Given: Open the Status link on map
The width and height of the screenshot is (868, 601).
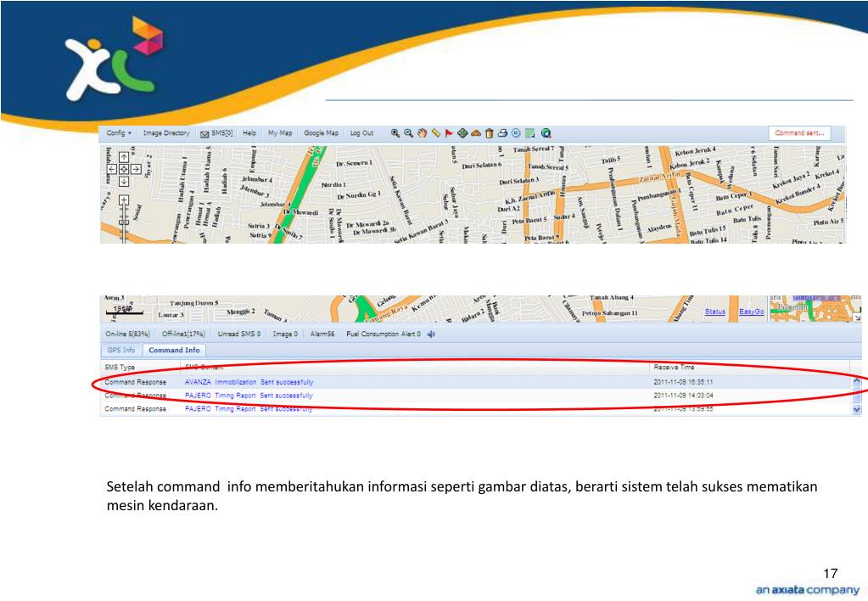Looking at the screenshot, I should coord(714,312).
